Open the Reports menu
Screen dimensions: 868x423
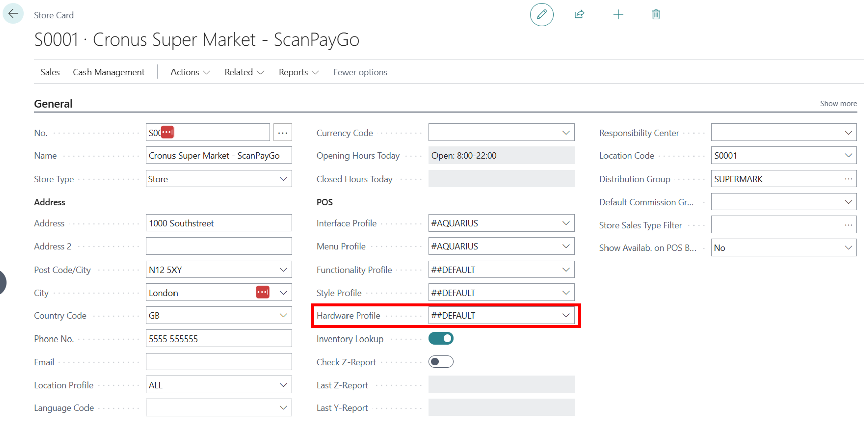[298, 72]
